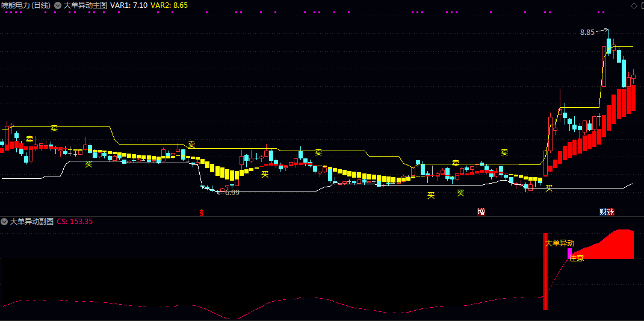Click the 大单异动副图 indicator name
Viewport: 644px width, 321px height.
31,222
